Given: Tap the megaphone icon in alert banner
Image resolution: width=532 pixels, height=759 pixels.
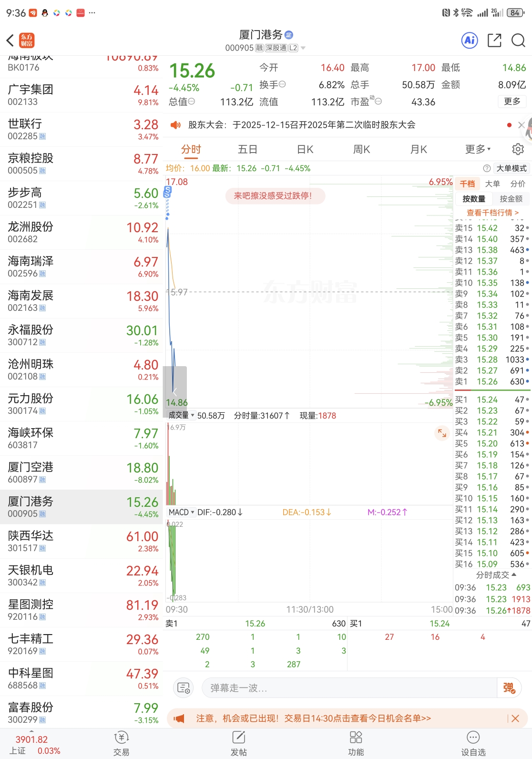Looking at the screenshot, I should pos(179,718).
